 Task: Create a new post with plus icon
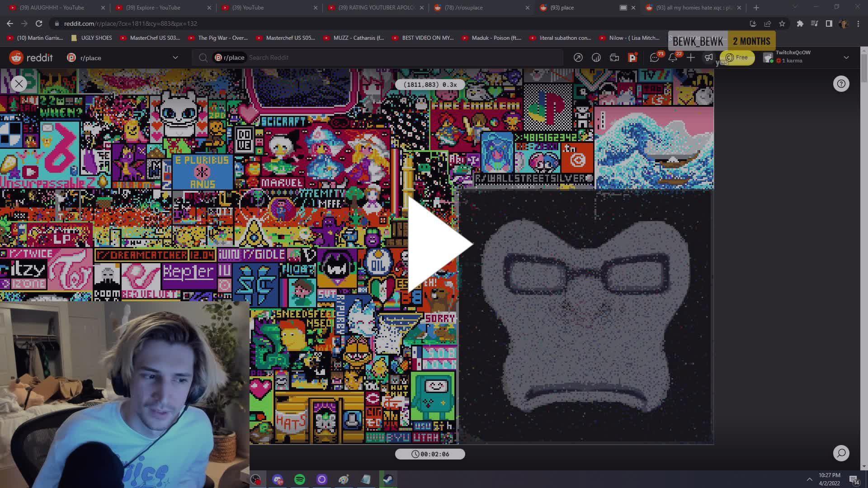click(690, 57)
